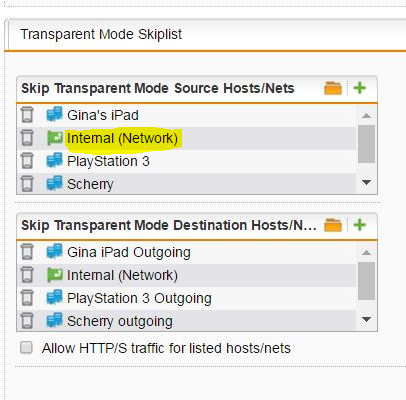Add new source host with green plus
The image size is (406, 400).
point(360,88)
